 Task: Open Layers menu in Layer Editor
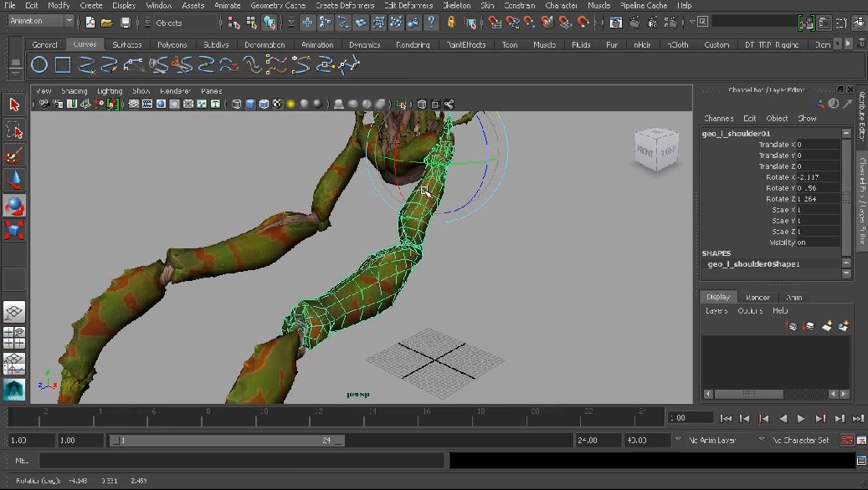point(716,311)
